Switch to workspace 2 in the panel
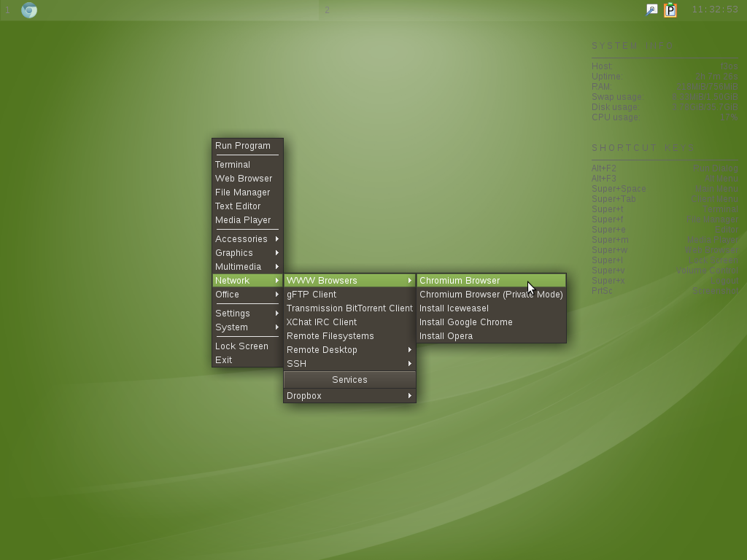747x560 pixels. tap(328, 10)
